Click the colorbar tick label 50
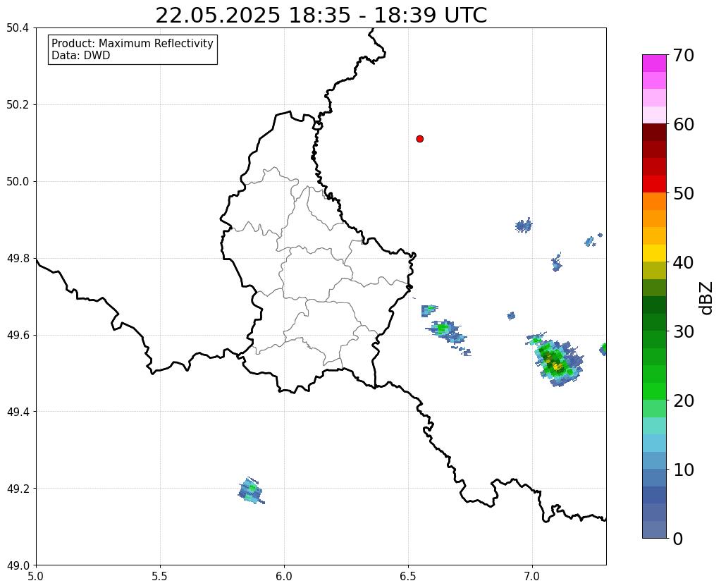 [x=684, y=193]
